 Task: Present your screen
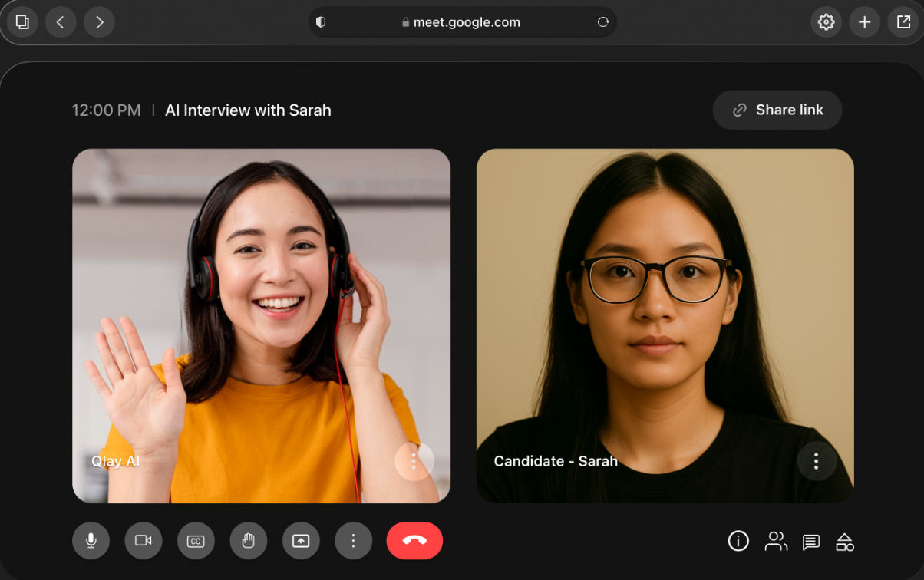(301, 541)
